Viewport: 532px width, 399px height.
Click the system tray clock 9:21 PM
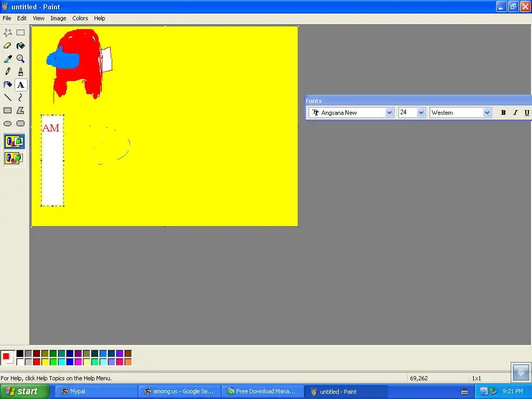point(513,392)
